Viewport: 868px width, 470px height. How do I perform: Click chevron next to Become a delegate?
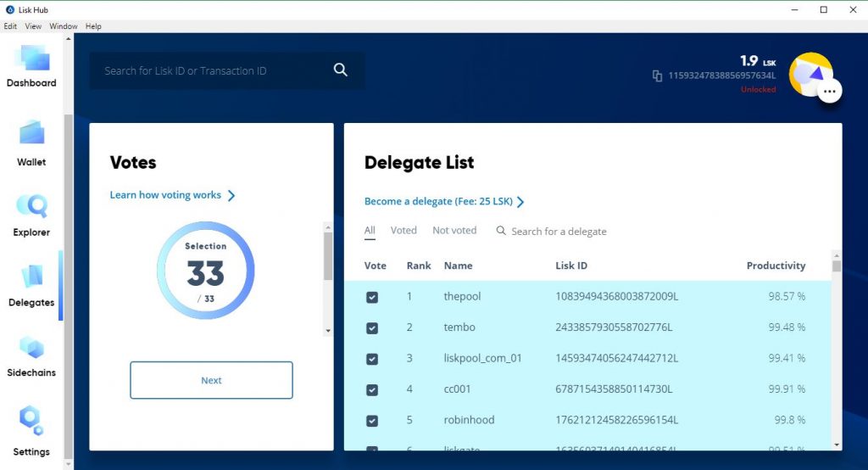pos(520,202)
